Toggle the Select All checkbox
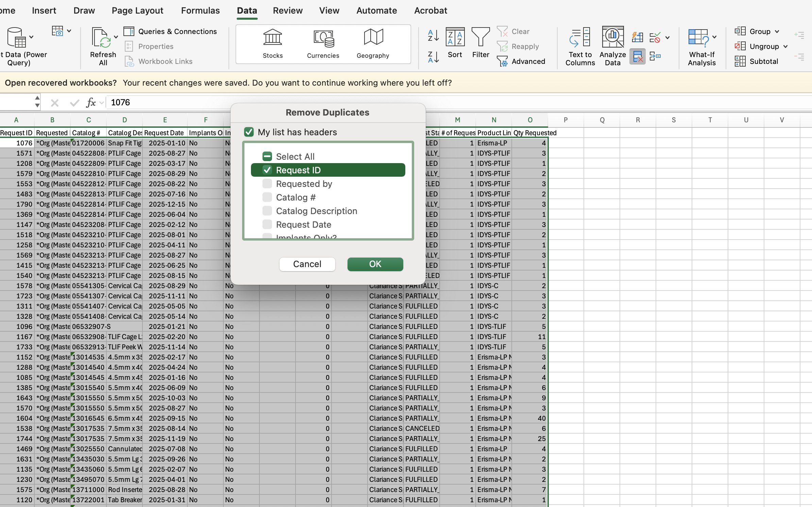 tap(267, 156)
